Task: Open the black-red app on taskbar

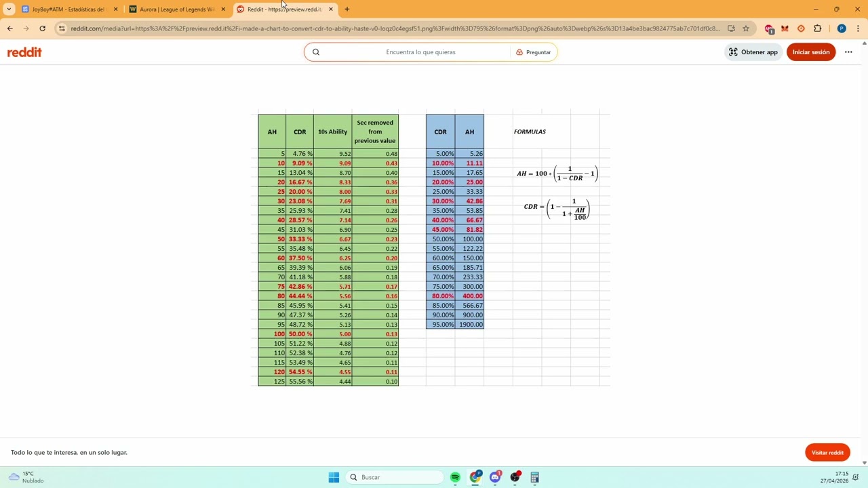Action: point(515,477)
